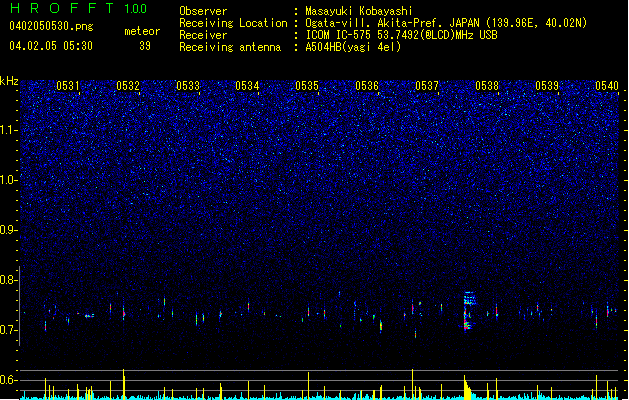Click the 1.1 kHz axis label

point(9,130)
